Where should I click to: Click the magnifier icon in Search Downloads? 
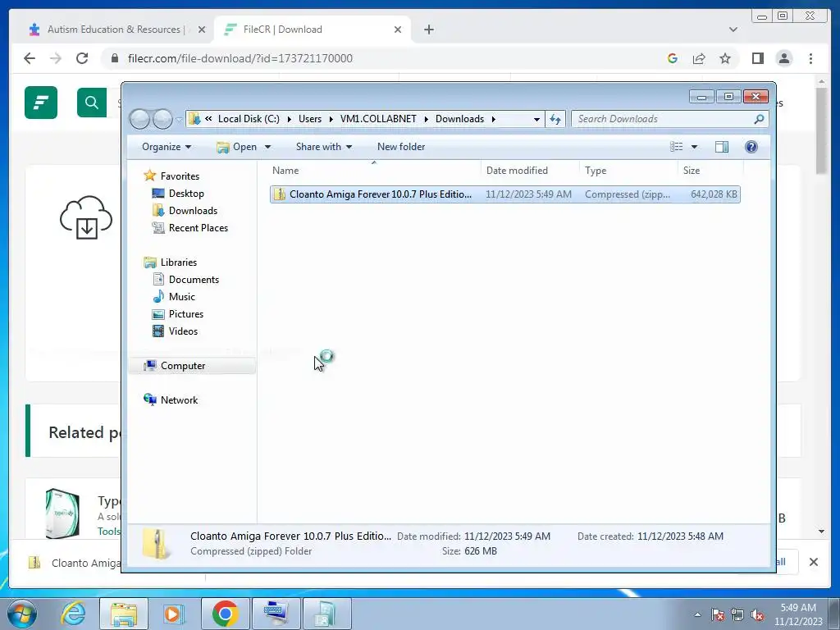[759, 119]
